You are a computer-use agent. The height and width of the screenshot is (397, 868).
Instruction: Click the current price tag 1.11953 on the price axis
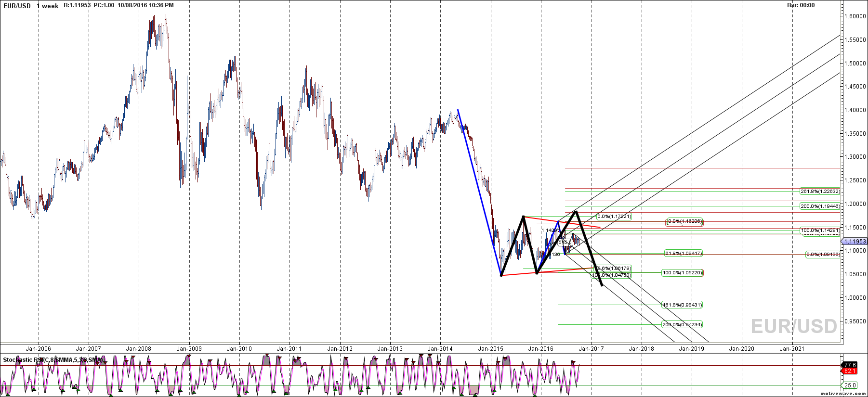[x=855, y=242]
